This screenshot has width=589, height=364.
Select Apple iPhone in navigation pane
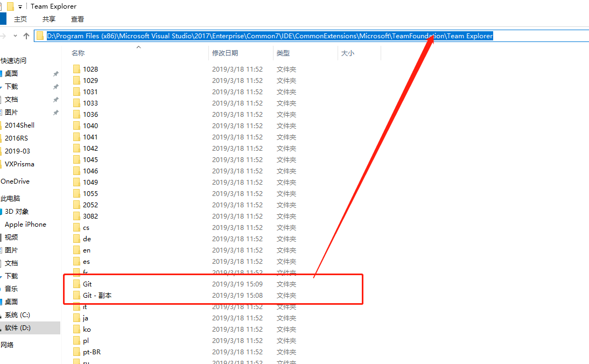coord(25,225)
